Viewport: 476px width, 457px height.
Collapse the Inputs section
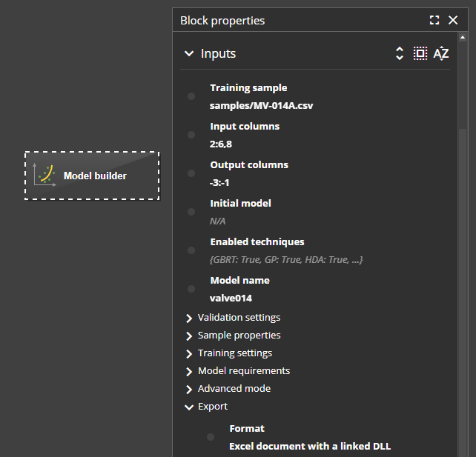point(188,53)
